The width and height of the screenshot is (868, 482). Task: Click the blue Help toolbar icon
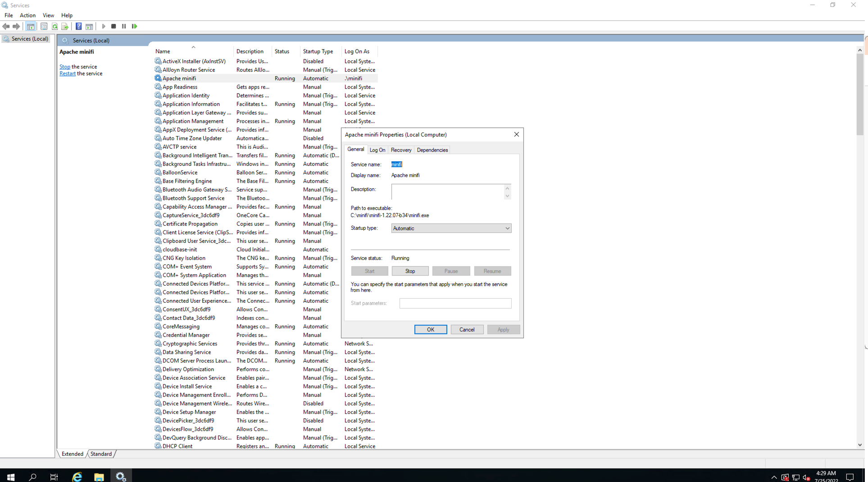78,27
